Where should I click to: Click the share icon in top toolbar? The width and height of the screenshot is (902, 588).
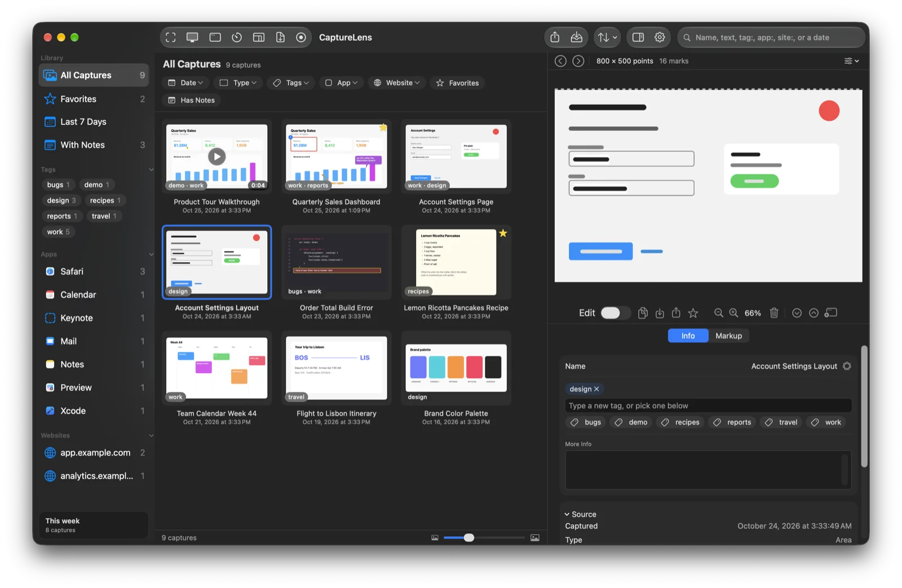coord(555,37)
